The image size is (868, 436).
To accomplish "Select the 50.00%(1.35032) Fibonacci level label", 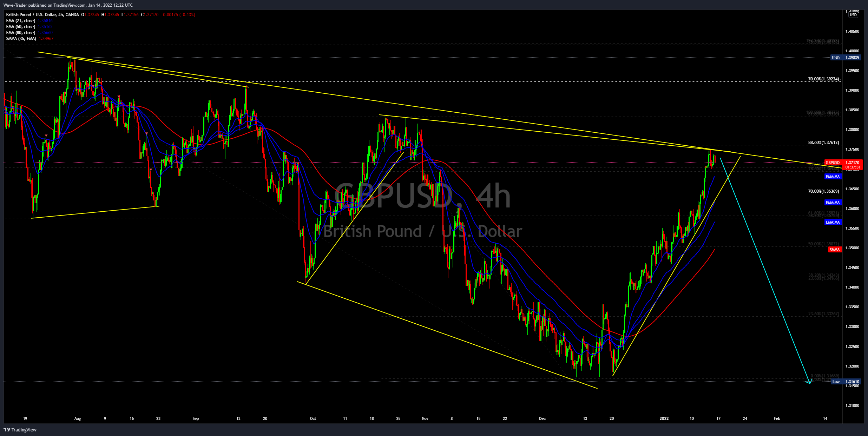I will pos(823,244).
